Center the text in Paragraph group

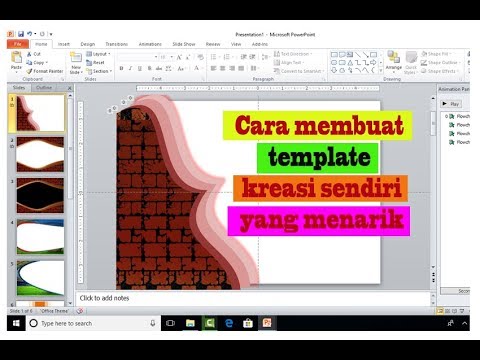tap(223, 68)
